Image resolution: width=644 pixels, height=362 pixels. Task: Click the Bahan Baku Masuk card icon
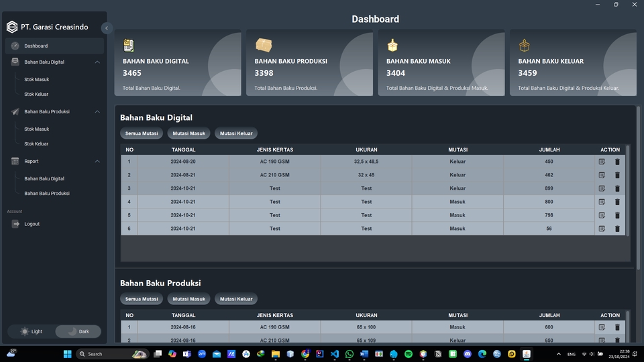392,45
